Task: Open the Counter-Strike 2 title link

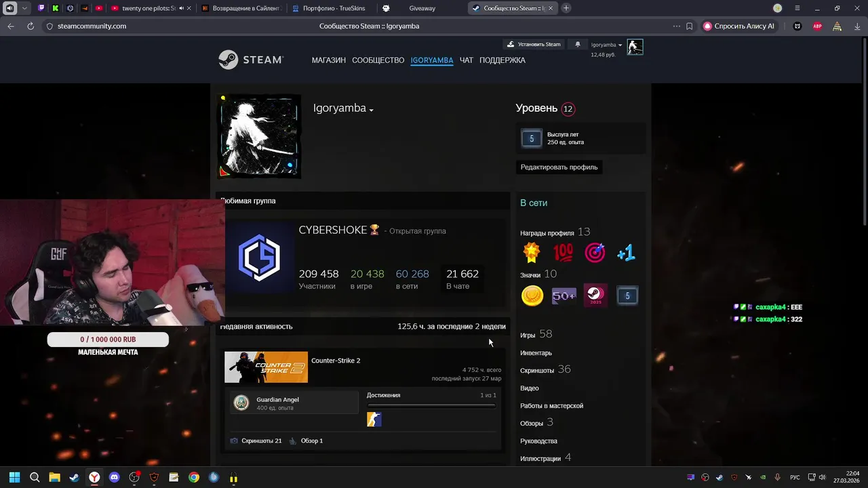Action: pos(336,361)
